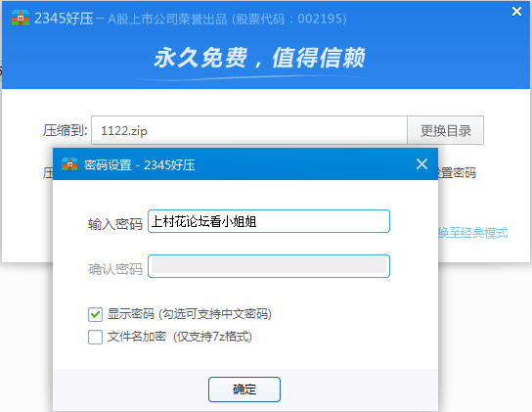Screen dimensions: 532x412
Task: Click the partially hidden 设置密码 link
Action: click(x=457, y=173)
